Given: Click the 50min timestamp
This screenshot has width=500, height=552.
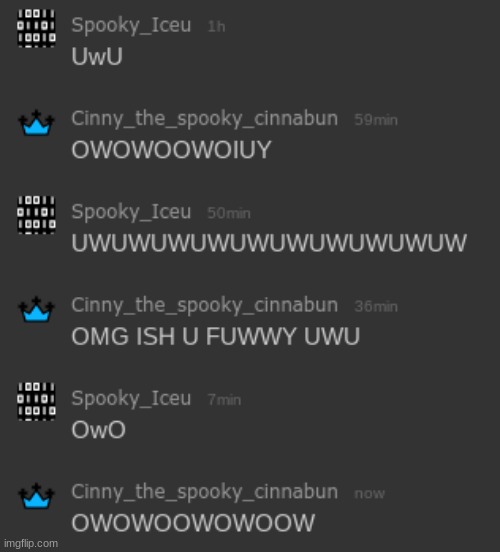Looking at the screenshot, I should (x=229, y=213).
